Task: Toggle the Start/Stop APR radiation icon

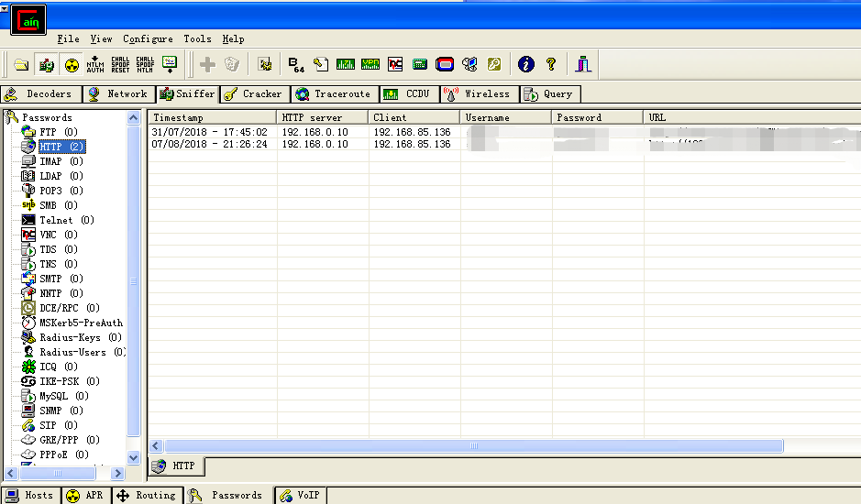Action: pyautogui.click(x=72, y=65)
